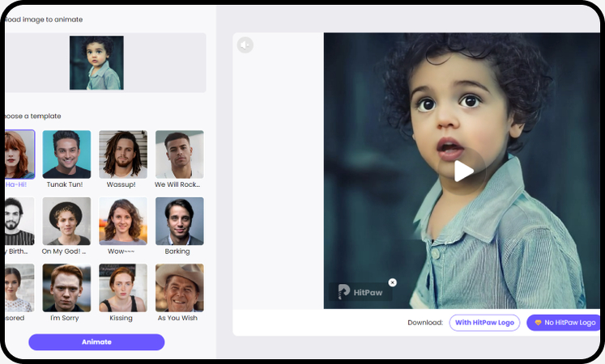Select the highlighted Ha-Hi! template
The width and height of the screenshot is (605, 364).
pos(19,154)
